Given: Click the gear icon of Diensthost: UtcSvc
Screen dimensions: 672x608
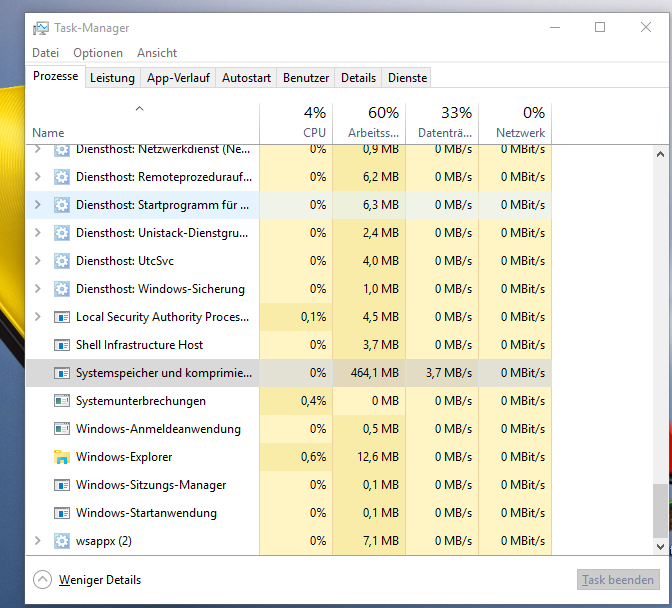Looking at the screenshot, I should click(62, 261).
